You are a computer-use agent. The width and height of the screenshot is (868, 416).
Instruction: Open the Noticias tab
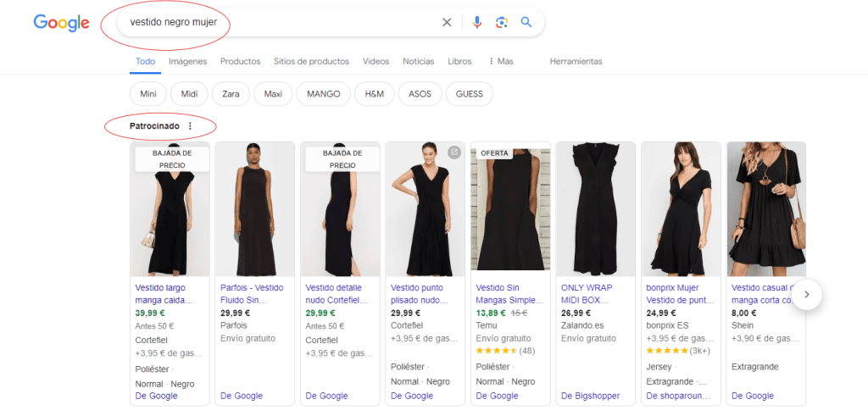coord(419,61)
